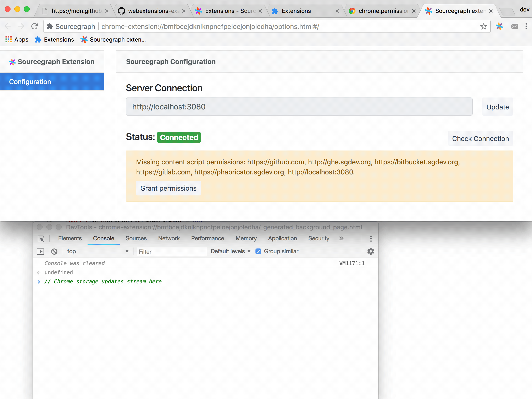Click the Grant permissions button
The width and height of the screenshot is (532, 399).
point(168,188)
